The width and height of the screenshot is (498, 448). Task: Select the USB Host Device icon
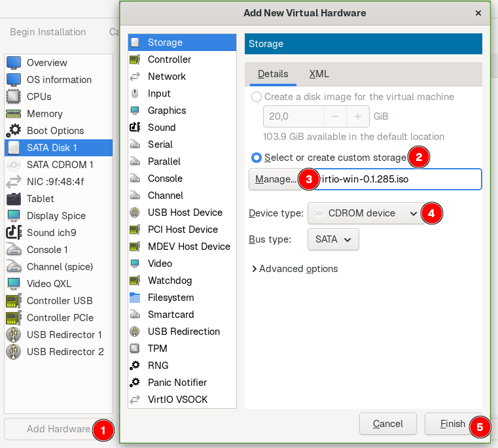point(135,213)
